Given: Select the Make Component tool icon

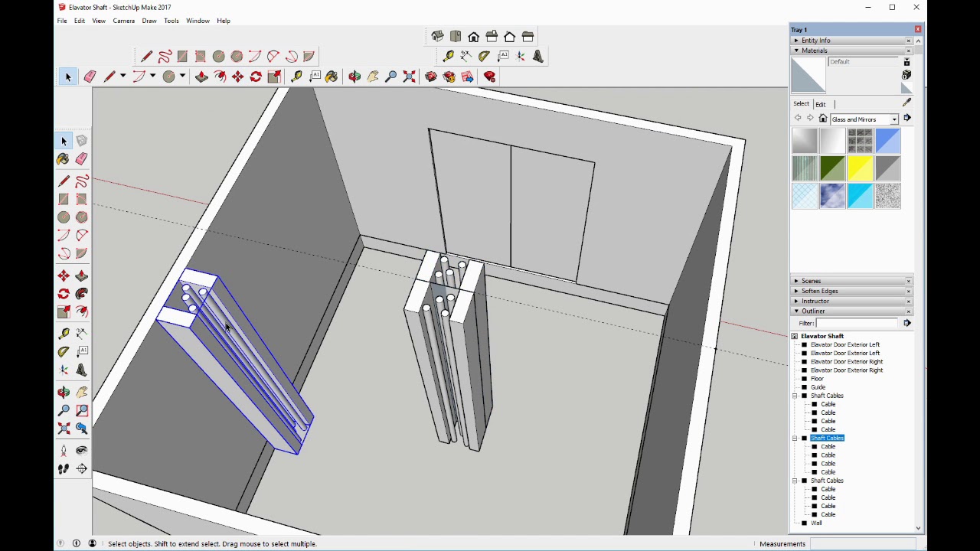Looking at the screenshot, I should [x=82, y=141].
